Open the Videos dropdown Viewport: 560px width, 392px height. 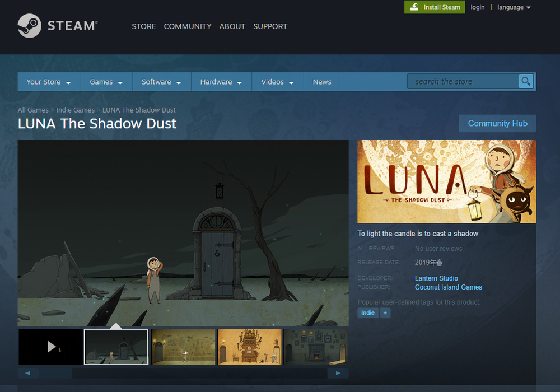(278, 82)
